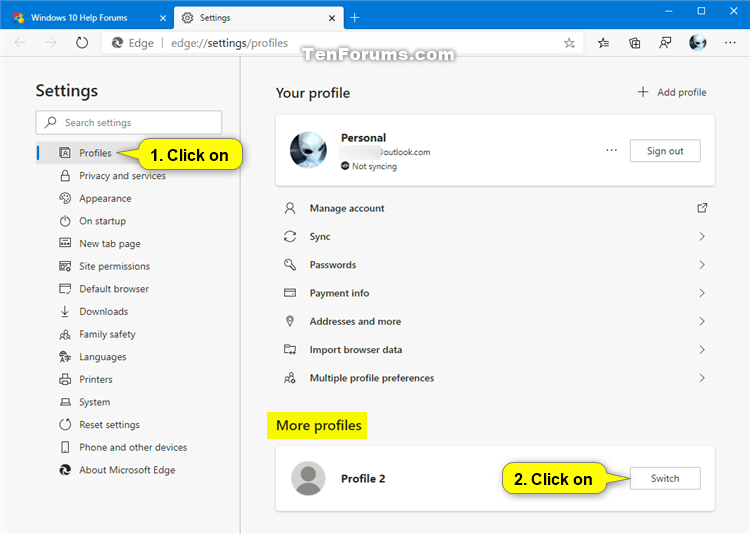Open the Collections toolbar icon
This screenshot has width=750, height=534.
pos(634,43)
